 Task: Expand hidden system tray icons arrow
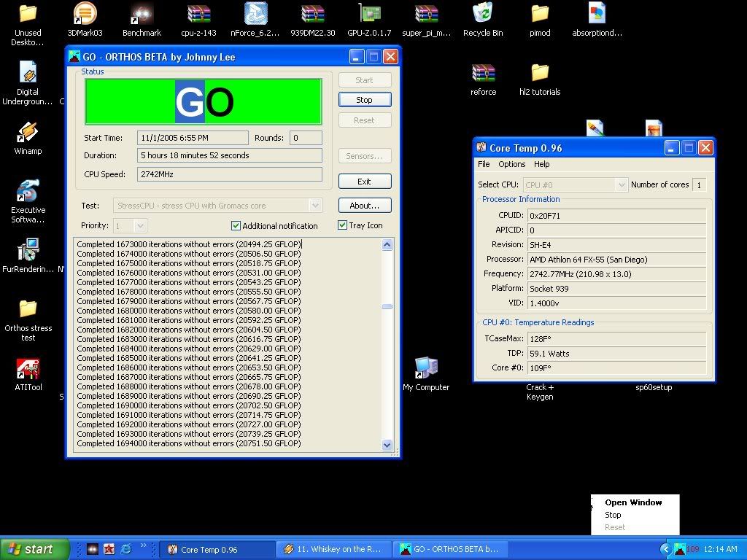coord(665,549)
